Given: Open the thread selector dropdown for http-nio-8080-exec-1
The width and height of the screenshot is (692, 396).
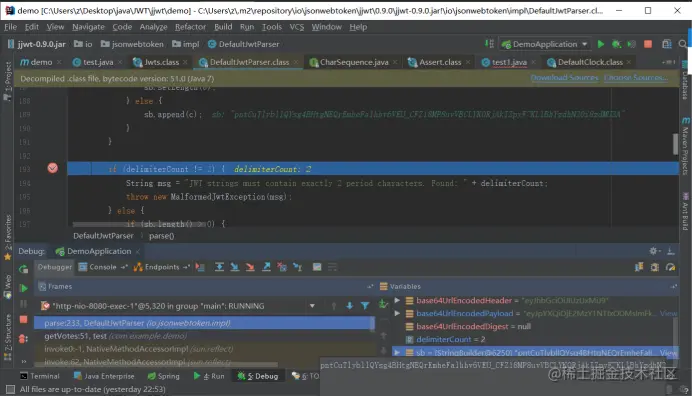Looking at the screenshot, I should (x=312, y=305).
